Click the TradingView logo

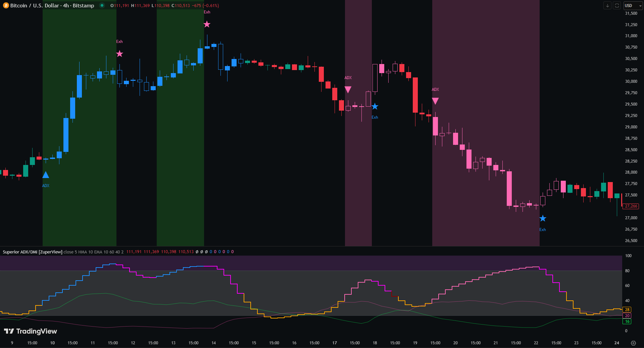(31, 331)
